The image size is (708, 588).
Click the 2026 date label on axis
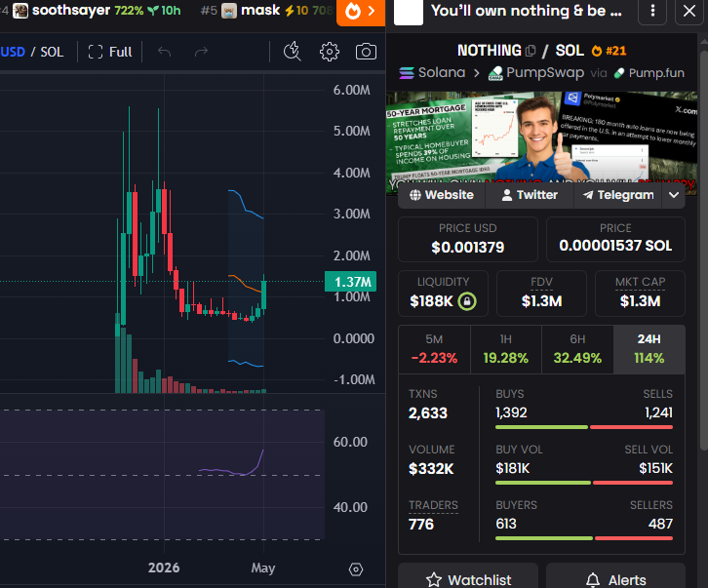coord(164,568)
